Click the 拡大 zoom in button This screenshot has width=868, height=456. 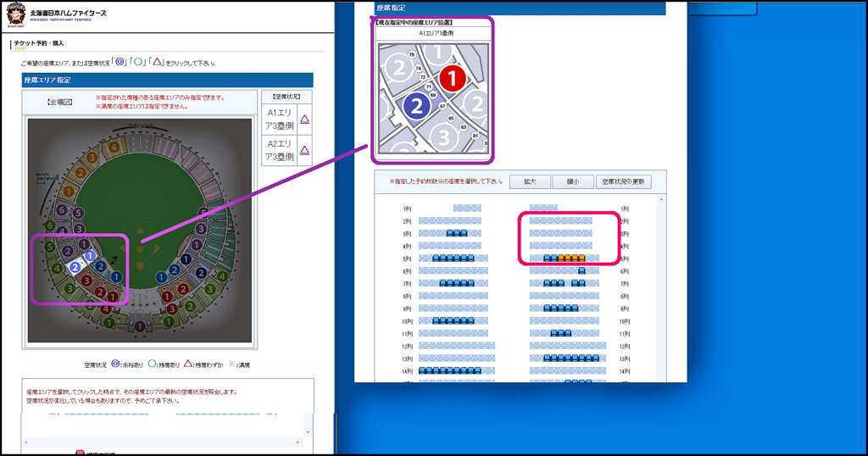(530, 181)
